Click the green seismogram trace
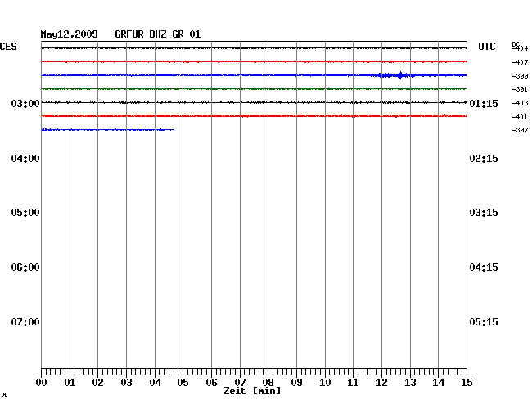 pos(254,89)
